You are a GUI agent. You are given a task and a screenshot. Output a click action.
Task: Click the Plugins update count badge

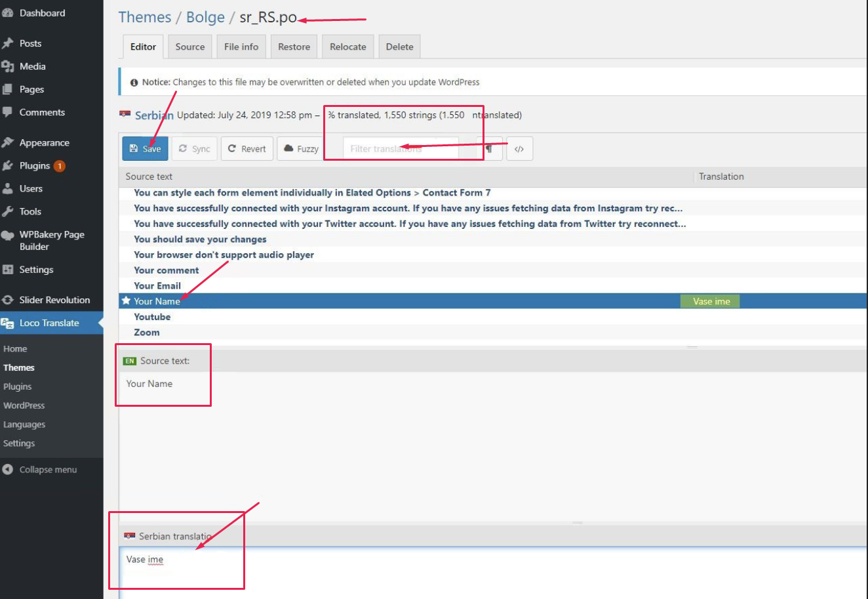60,166
